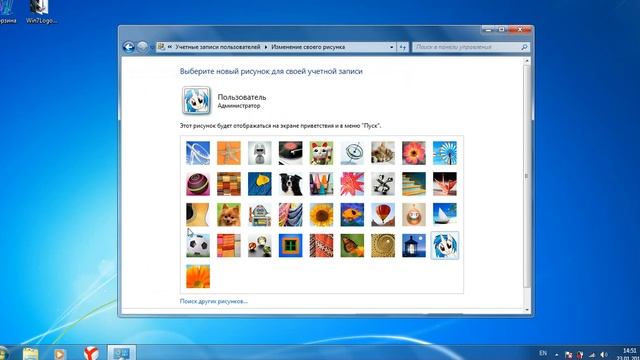Click the Control Panel taskbar button
640x360 pixels.
point(121,353)
